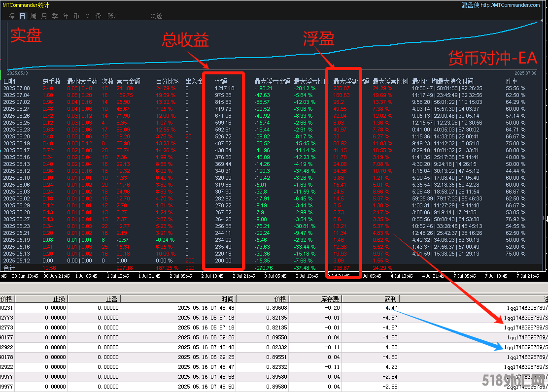
Task: Open the 账户 account tab
Action: pos(113,16)
